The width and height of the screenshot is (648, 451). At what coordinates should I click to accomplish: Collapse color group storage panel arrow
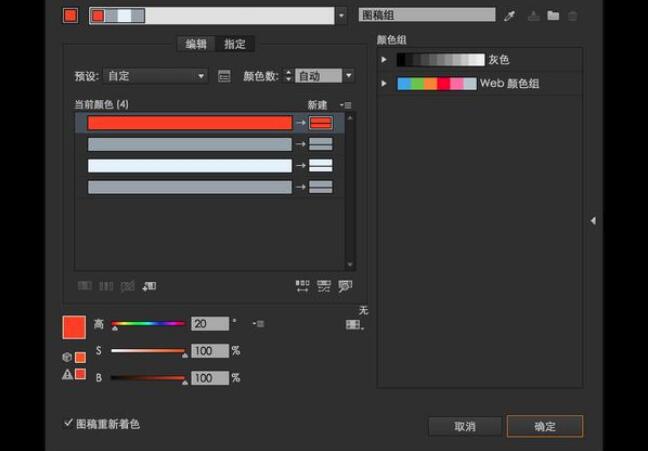click(593, 221)
